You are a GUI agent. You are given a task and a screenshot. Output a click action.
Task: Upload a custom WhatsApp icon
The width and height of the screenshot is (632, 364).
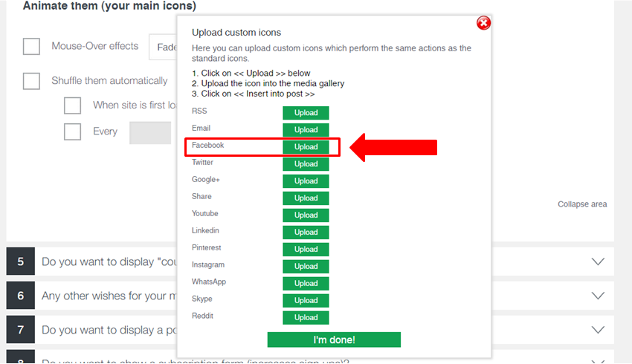coord(306,284)
